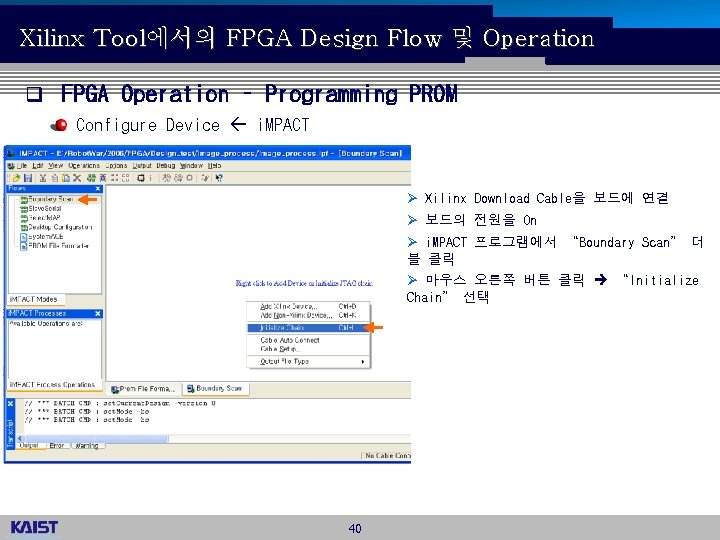Click the transcript horizontal scrollbar thumb
720x540 pixels.
pyautogui.click(x=96, y=439)
